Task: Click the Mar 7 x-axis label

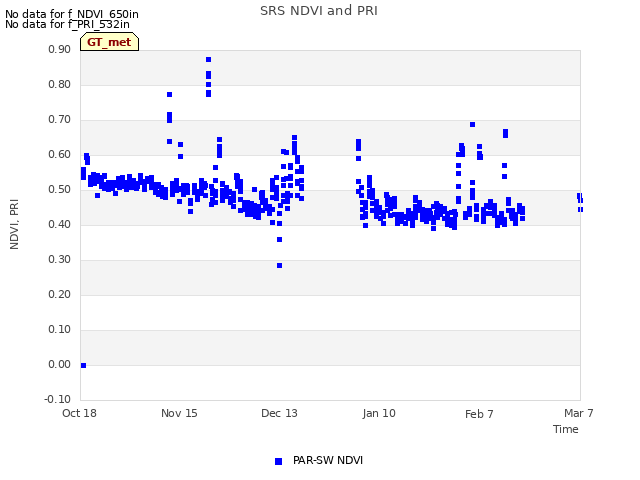Action: (579, 413)
